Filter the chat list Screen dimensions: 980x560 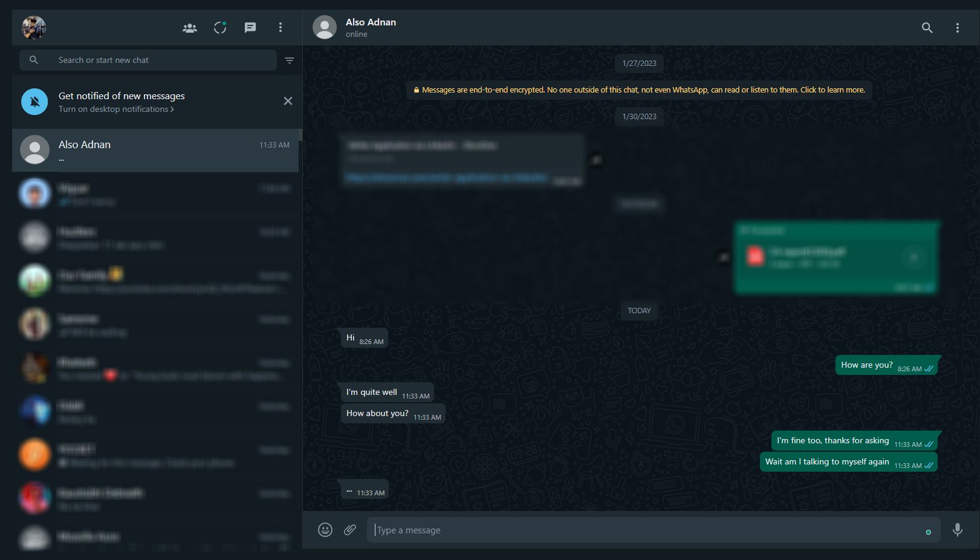(289, 60)
